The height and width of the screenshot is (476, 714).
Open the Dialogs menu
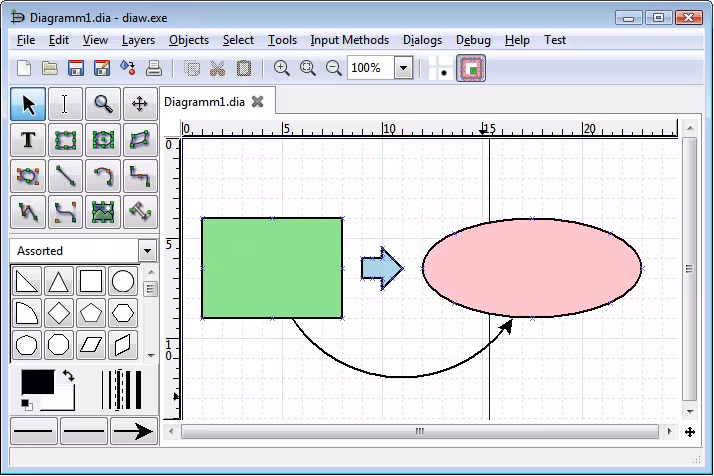point(423,41)
